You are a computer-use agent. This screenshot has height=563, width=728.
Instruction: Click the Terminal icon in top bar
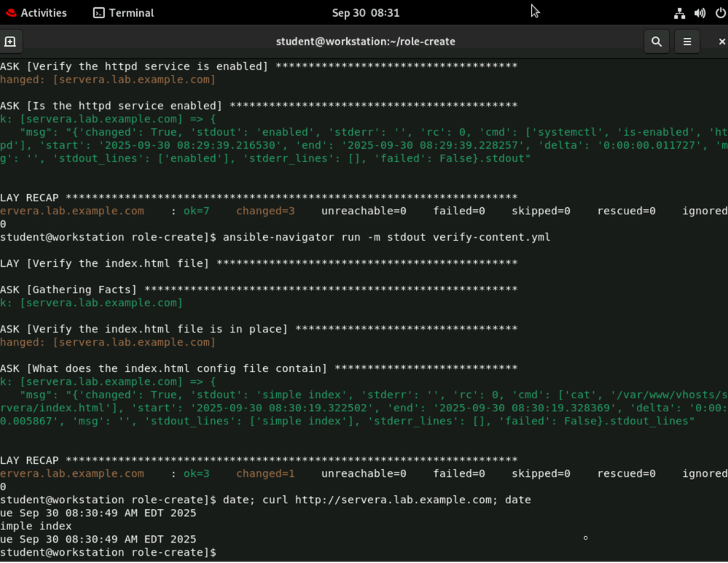99,13
